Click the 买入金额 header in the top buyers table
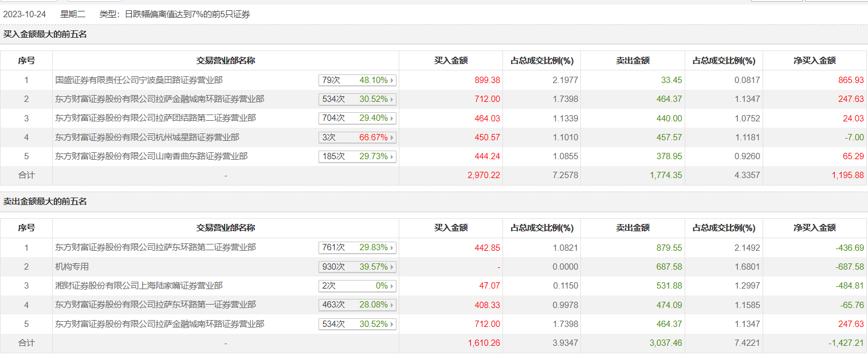 pyautogui.click(x=451, y=61)
